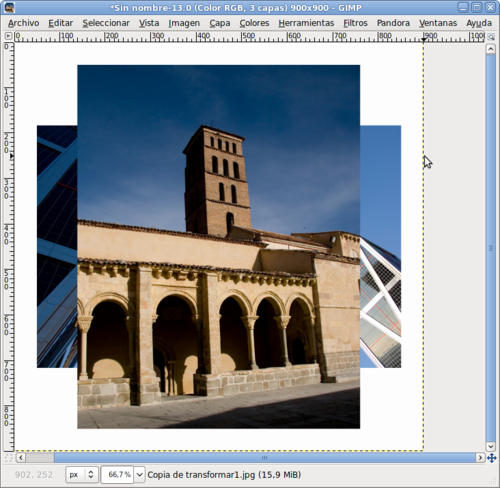Click the horizontal scrollbar left arrow
This screenshot has width=500, height=488.
(x=21, y=458)
